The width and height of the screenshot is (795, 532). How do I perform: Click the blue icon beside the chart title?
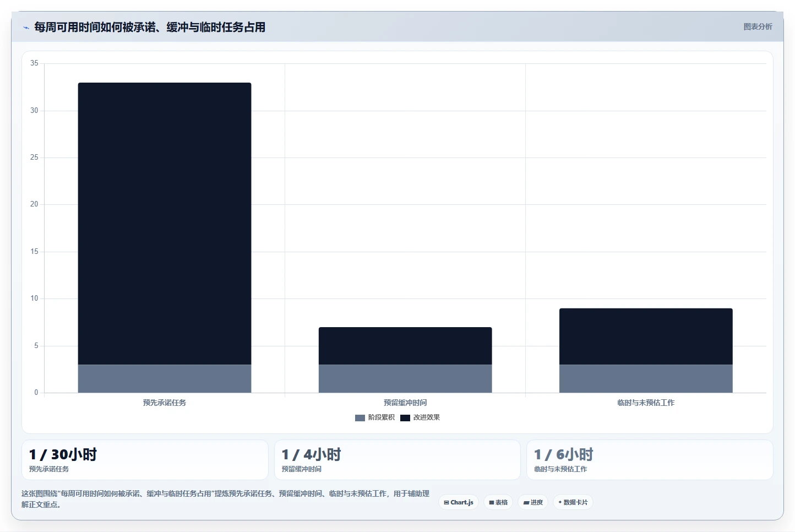[26, 28]
